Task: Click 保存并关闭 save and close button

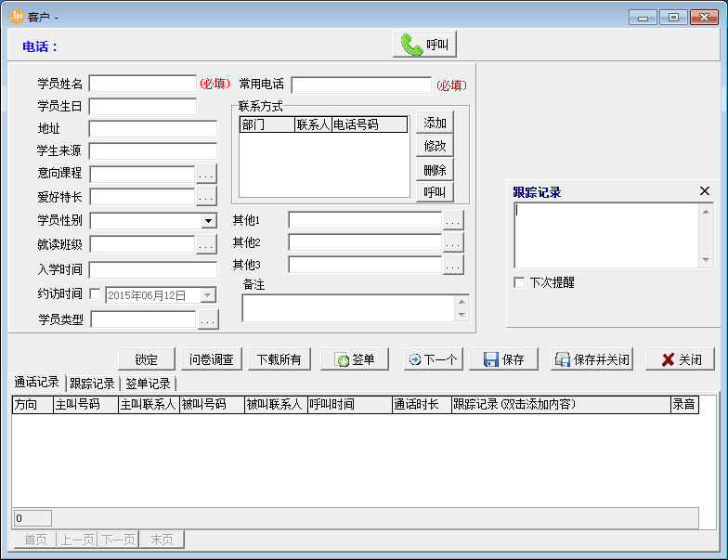Action: 591,359
